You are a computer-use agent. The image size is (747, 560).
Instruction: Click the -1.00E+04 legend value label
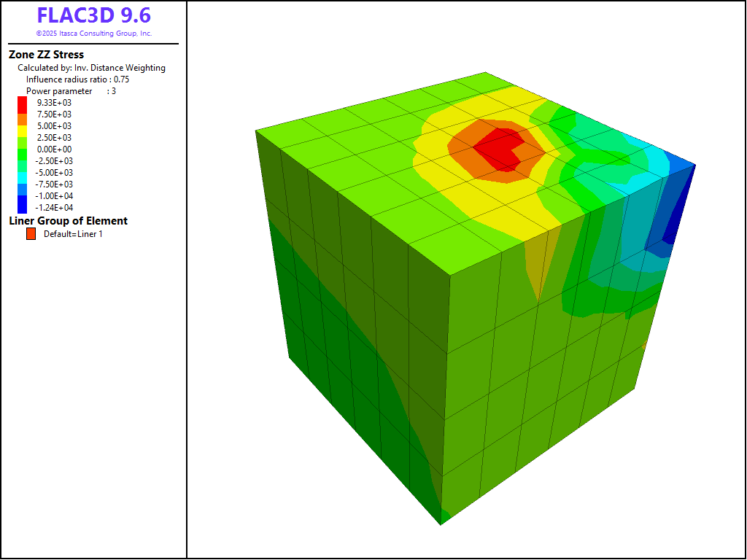click(x=54, y=196)
